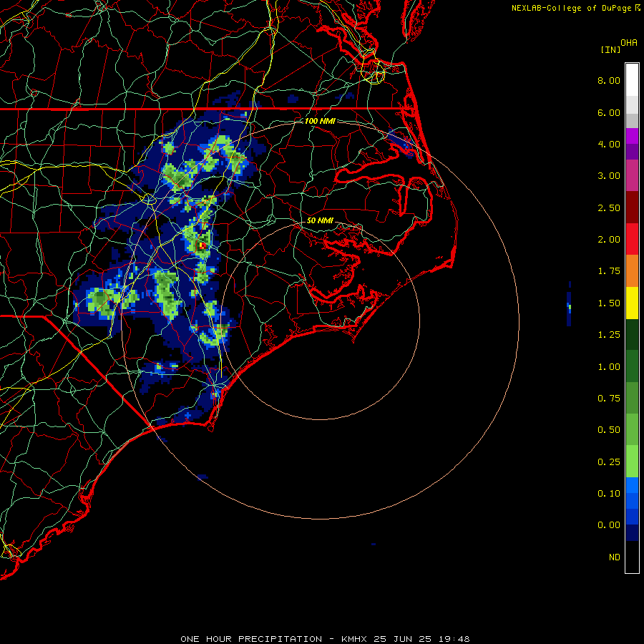Click the 8.00 legend value

tap(609, 80)
